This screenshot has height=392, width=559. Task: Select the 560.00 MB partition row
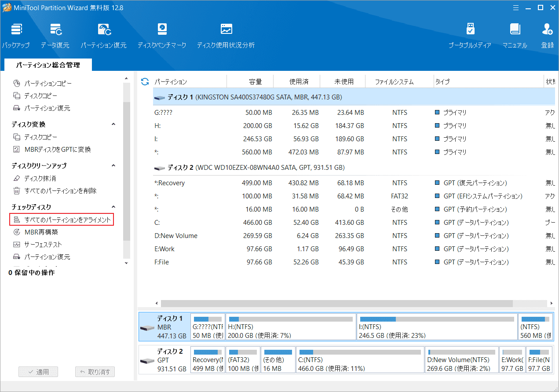[x=354, y=152]
